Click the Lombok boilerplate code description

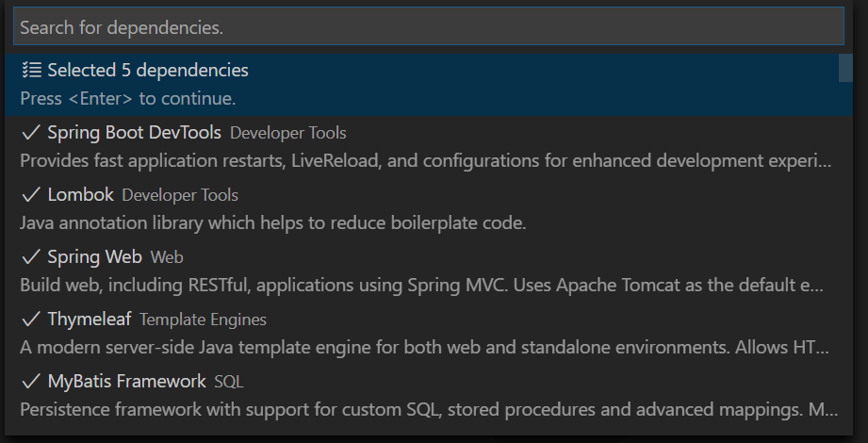coord(272,223)
